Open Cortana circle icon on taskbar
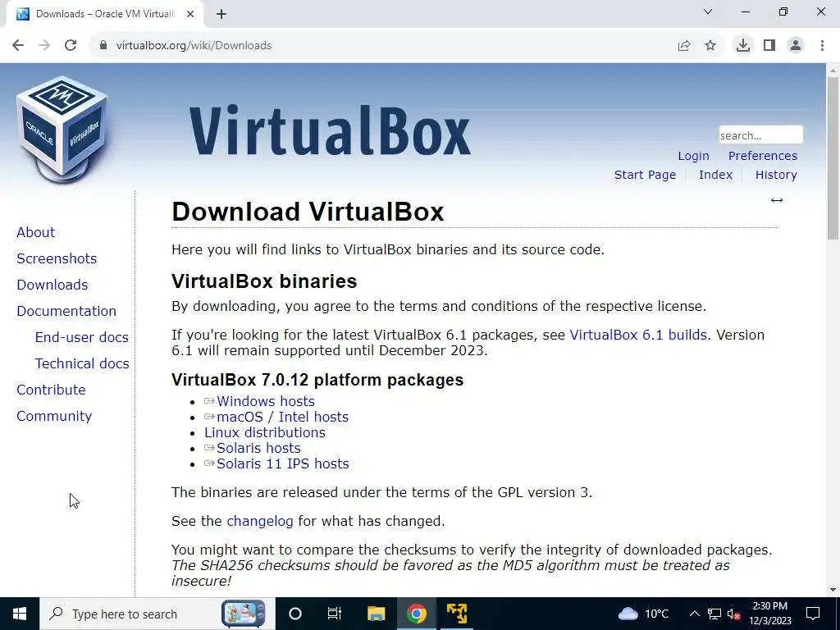This screenshot has height=630, width=840. click(x=295, y=614)
